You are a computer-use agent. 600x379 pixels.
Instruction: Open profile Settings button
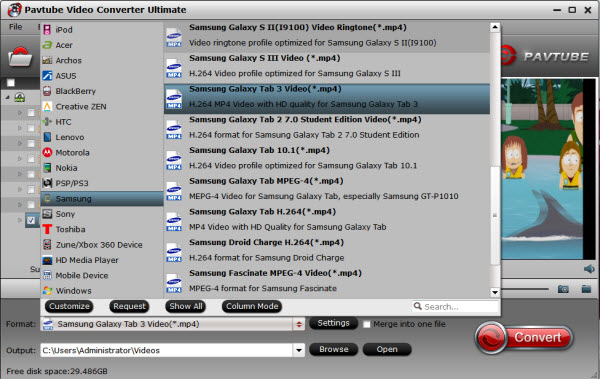tap(333, 323)
